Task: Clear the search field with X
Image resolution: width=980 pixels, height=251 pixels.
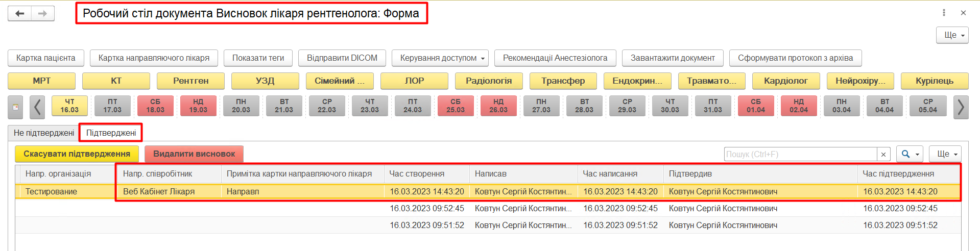Action: [x=883, y=154]
